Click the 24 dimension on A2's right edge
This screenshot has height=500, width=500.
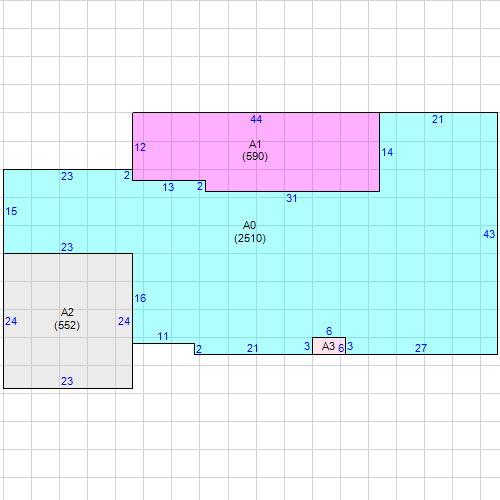pos(124,321)
